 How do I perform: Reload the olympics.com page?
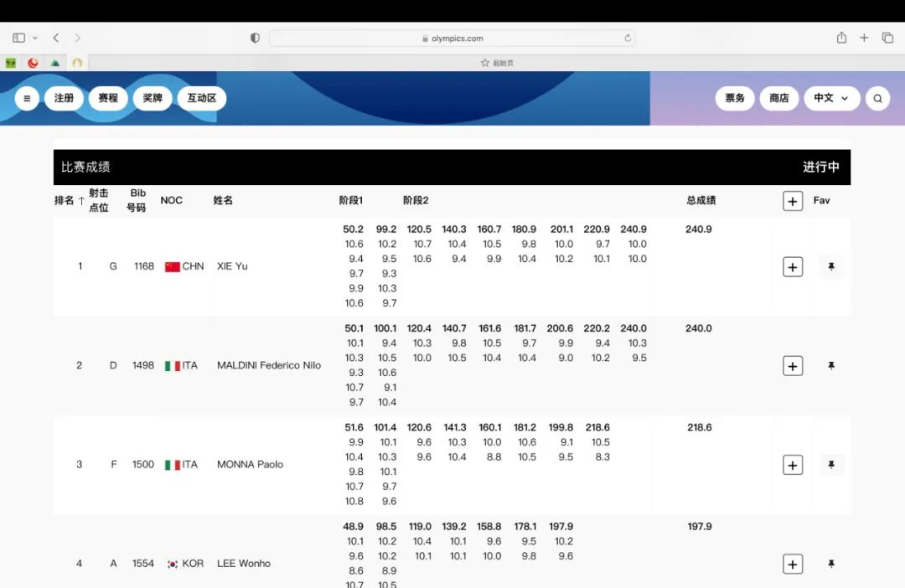tap(628, 38)
